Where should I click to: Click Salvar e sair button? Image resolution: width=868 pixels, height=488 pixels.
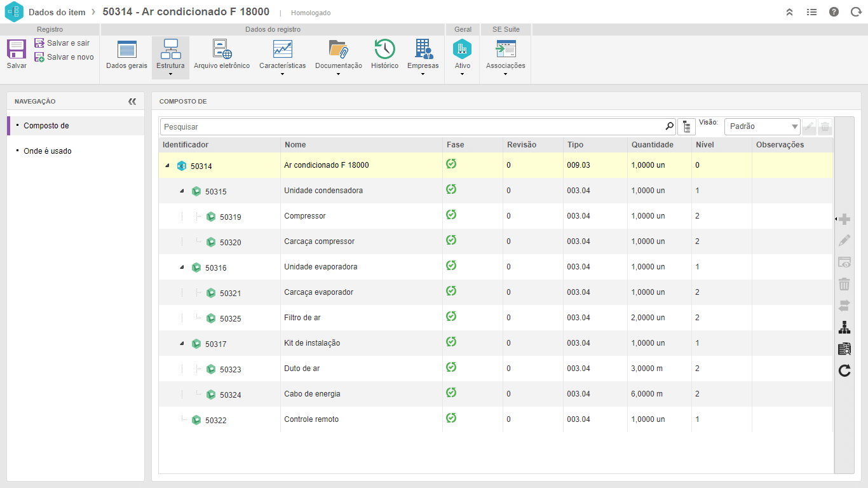tap(62, 43)
